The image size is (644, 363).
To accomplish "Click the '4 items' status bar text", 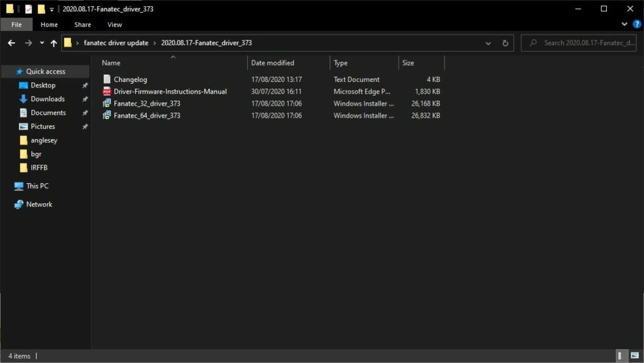I will [x=19, y=356].
